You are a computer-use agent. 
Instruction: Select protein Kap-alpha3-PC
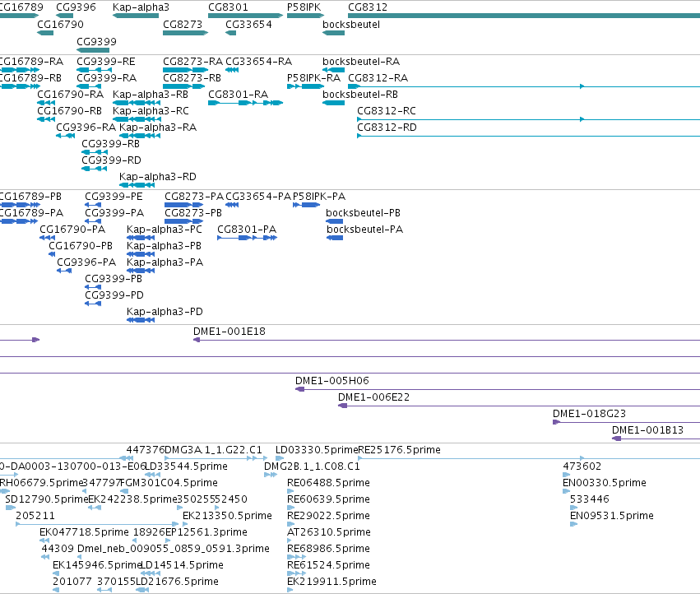click(165, 230)
